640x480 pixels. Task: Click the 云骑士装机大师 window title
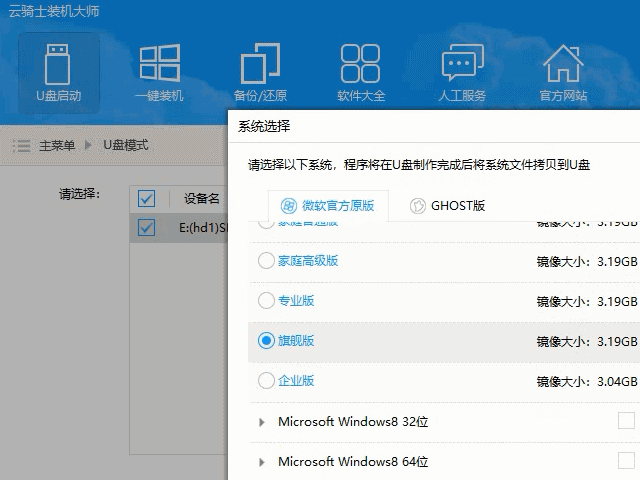pyautogui.click(x=54, y=11)
